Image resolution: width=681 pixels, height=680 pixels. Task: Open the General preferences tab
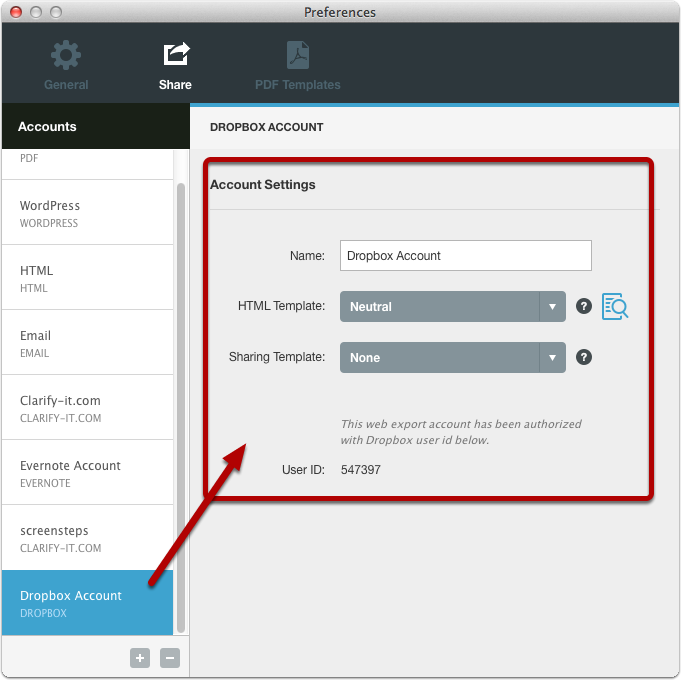[66, 65]
